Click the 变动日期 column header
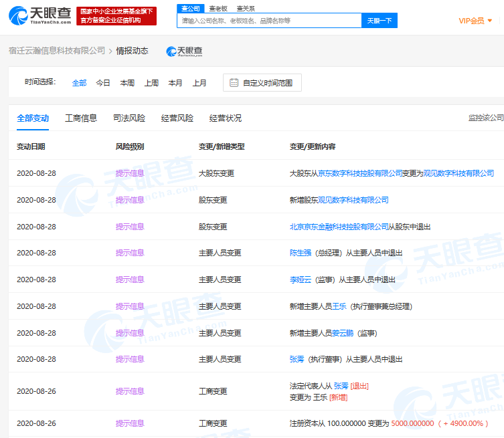The height and width of the screenshot is (438, 504). pyautogui.click(x=31, y=146)
